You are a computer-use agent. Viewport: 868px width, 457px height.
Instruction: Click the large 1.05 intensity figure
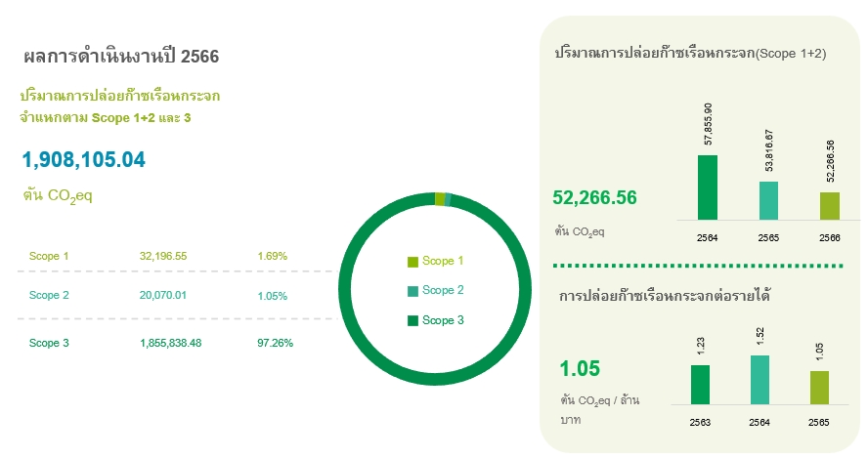pyautogui.click(x=580, y=368)
